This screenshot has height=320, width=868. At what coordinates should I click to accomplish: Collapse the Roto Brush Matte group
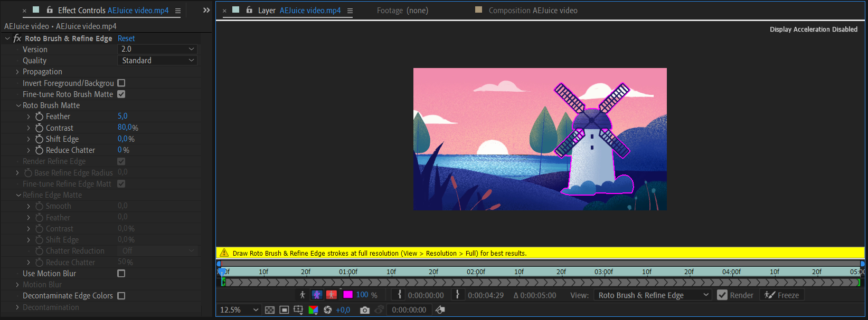(x=18, y=105)
